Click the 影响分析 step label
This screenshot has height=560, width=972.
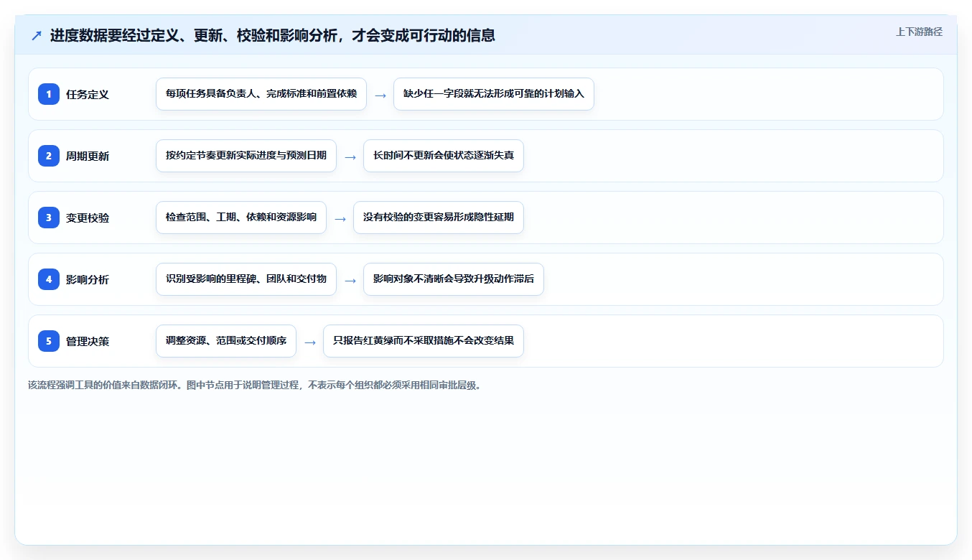coord(88,279)
